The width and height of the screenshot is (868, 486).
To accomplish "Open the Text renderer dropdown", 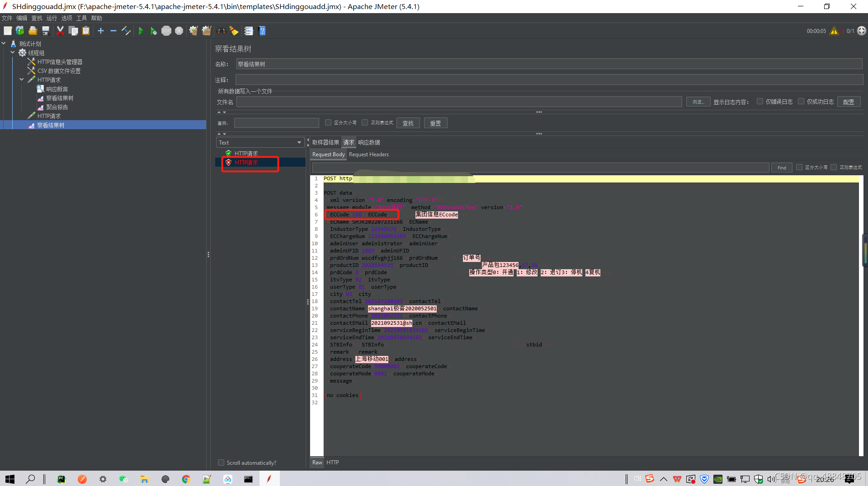I will click(x=260, y=142).
